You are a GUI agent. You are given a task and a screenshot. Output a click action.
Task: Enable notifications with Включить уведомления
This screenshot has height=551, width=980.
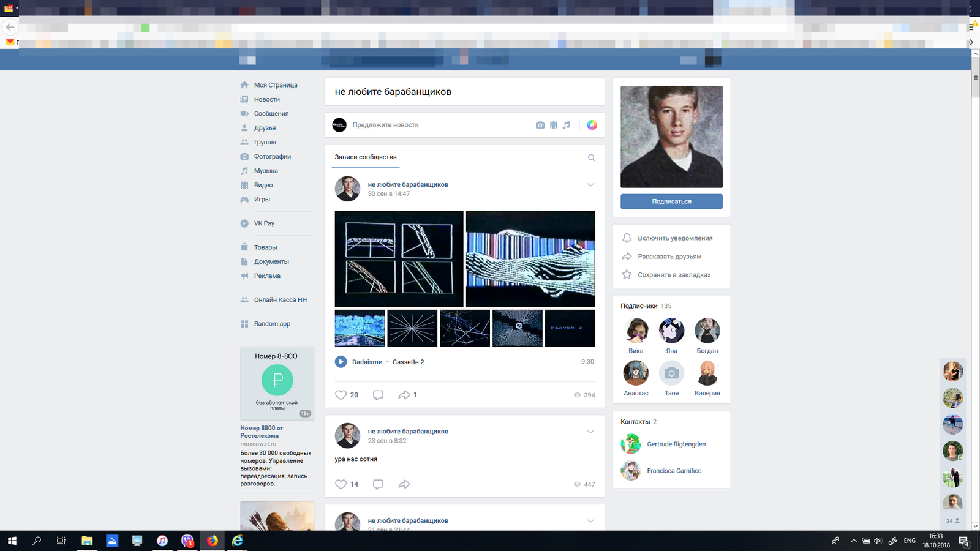(x=674, y=238)
